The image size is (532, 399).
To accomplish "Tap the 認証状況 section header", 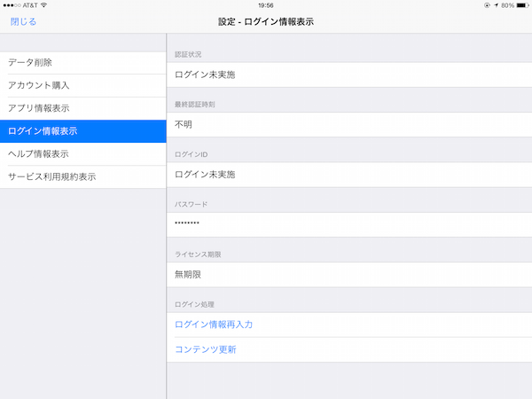I will (x=188, y=54).
